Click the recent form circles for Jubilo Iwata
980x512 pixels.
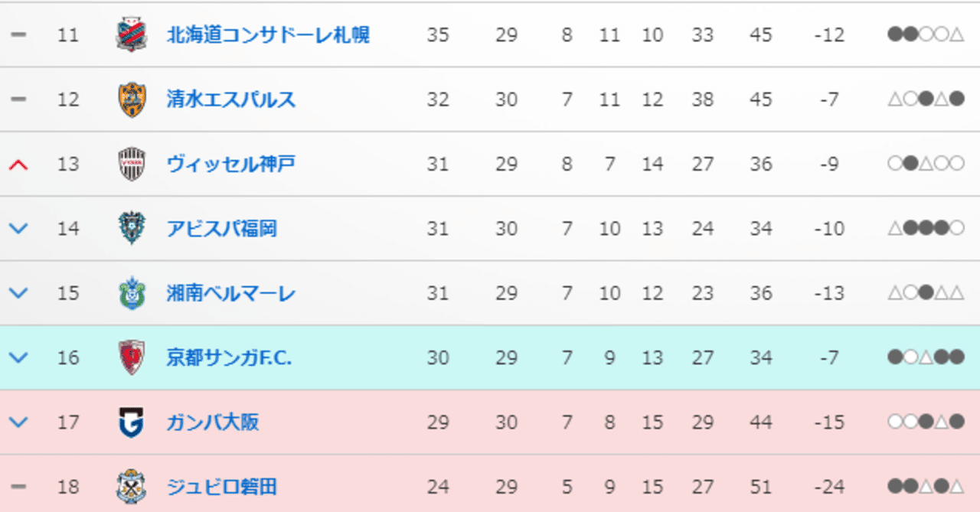click(920, 486)
